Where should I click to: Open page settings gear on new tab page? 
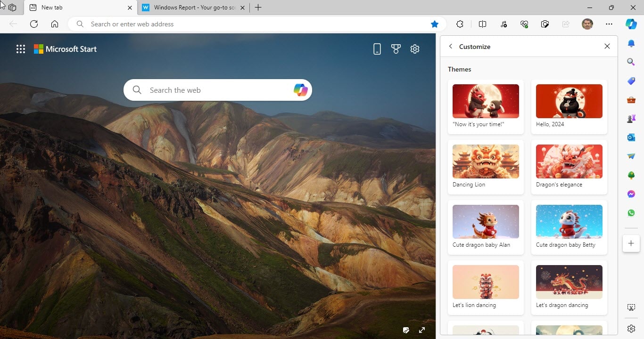pos(415,49)
